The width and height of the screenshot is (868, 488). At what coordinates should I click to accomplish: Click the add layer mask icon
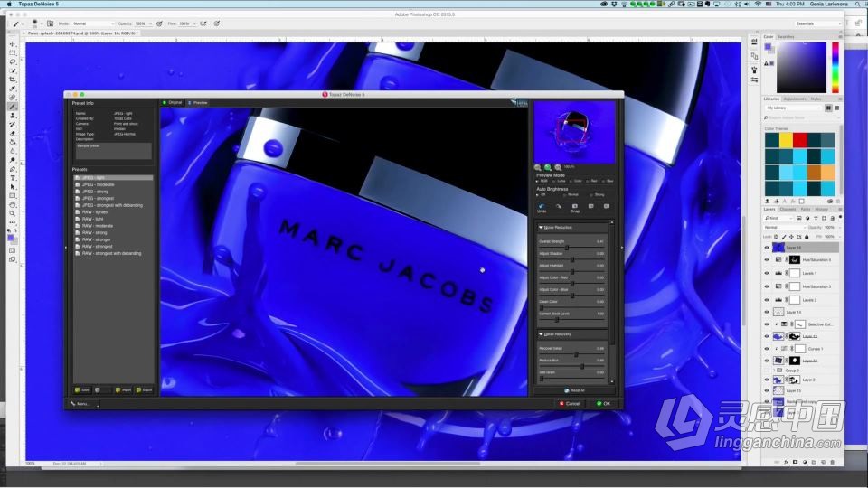[796, 462]
